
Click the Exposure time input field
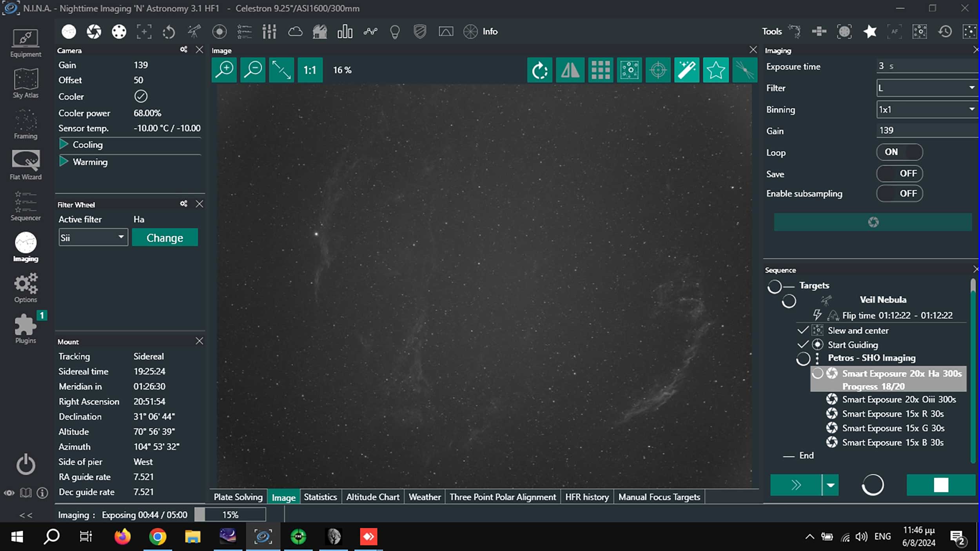click(926, 66)
